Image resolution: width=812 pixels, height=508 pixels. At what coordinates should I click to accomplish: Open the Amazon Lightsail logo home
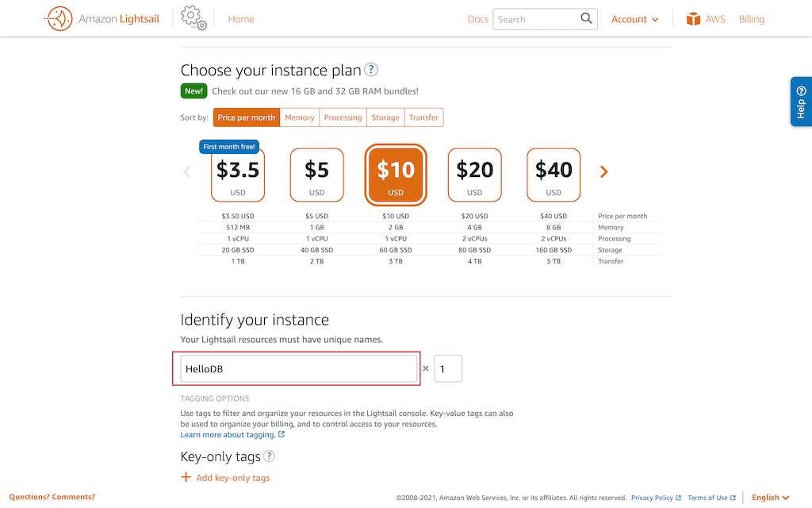click(101, 19)
